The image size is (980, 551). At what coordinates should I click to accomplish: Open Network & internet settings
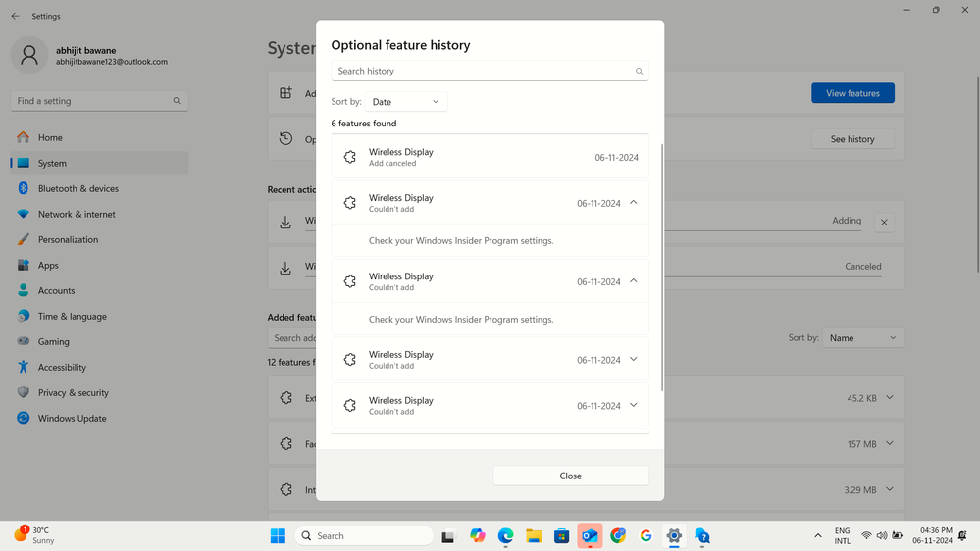pos(99,215)
